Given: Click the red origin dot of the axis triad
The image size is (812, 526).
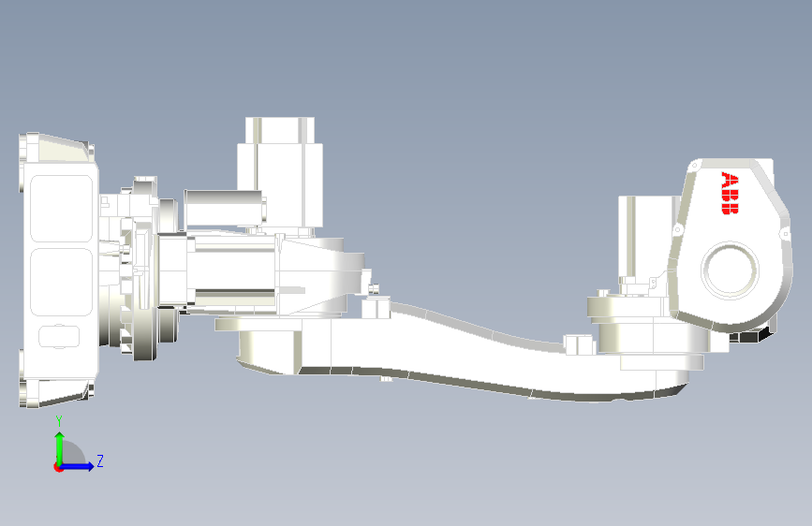Looking at the screenshot, I should tap(58, 467).
